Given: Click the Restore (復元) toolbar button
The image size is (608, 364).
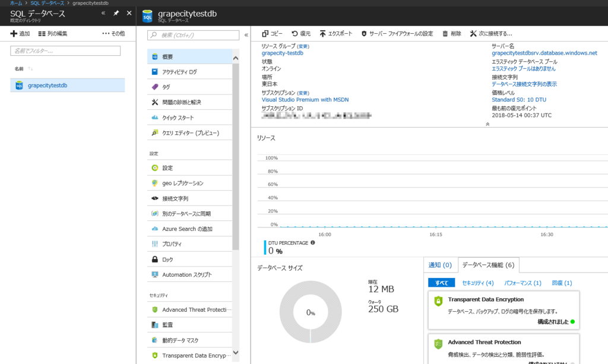Looking at the screenshot, I should tap(301, 34).
